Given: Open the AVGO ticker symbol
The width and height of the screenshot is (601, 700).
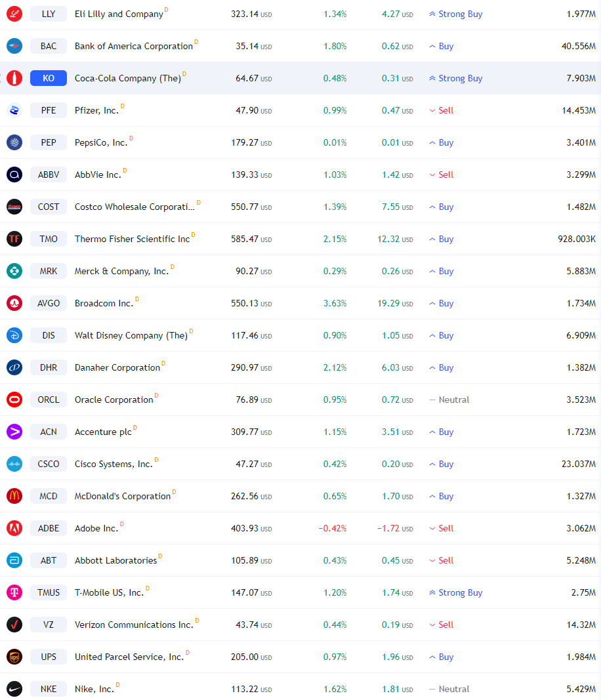Looking at the screenshot, I should click(49, 303).
